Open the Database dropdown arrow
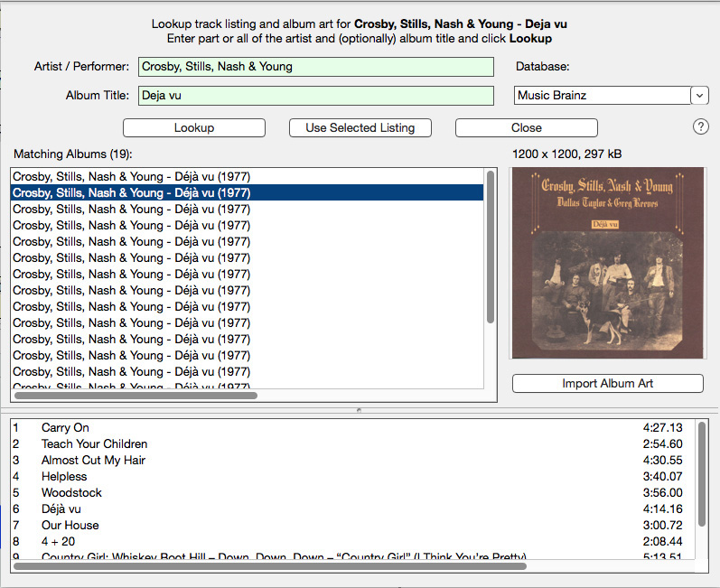This screenshot has height=588, width=720. pos(699,95)
